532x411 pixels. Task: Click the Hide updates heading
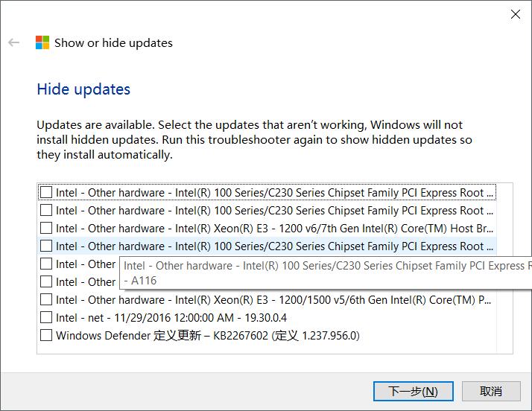(83, 89)
